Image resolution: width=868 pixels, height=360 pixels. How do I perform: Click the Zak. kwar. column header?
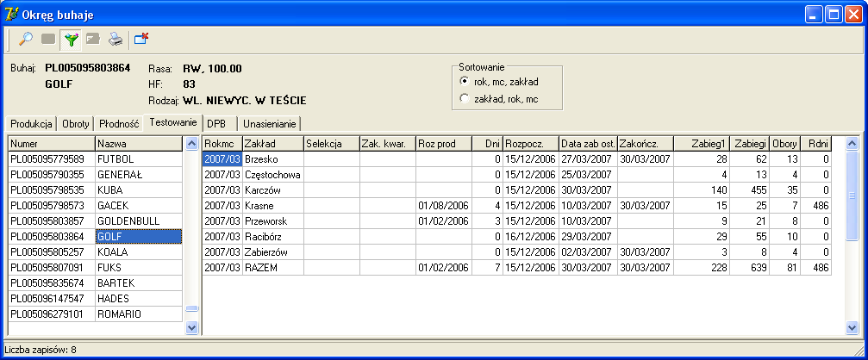(x=388, y=144)
